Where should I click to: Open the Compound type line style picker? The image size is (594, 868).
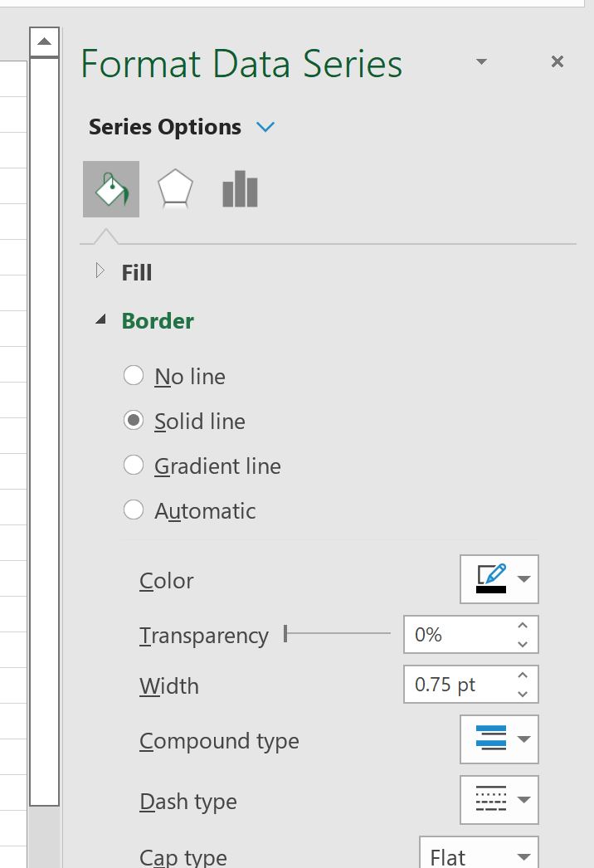[499, 739]
